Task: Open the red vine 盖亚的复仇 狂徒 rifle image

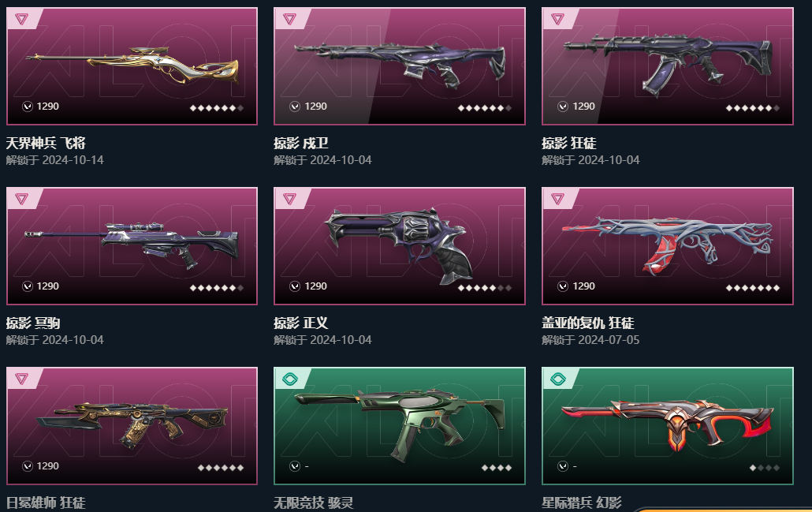Action: (x=667, y=244)
